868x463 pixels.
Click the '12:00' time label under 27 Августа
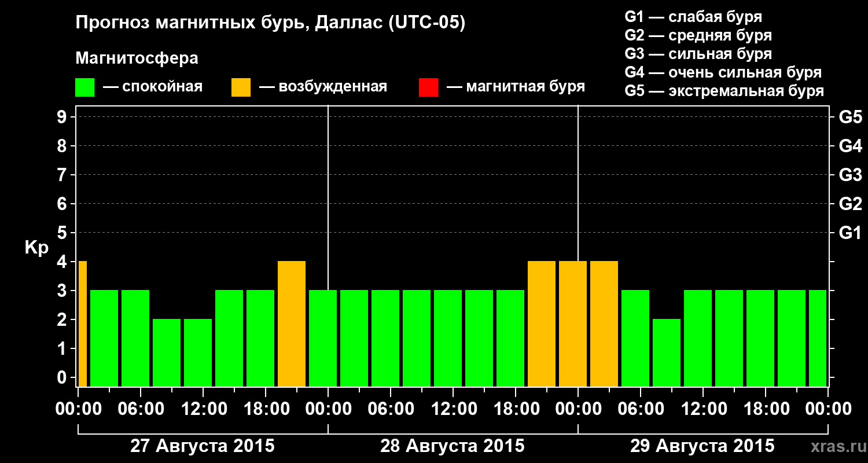204,409
